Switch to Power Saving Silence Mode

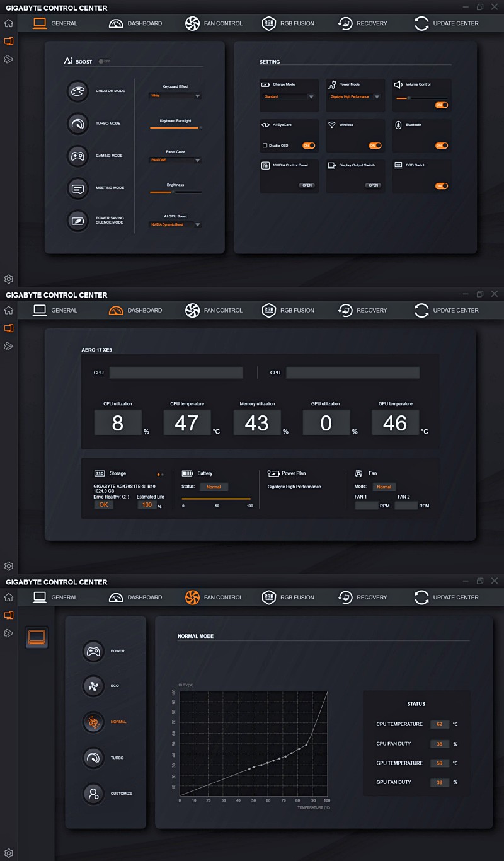click(x=77, y=221)
